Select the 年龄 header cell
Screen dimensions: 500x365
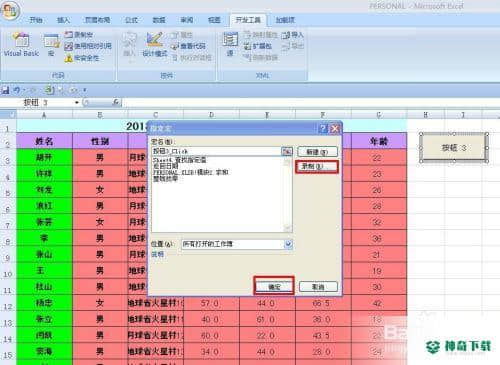pos(379,141)
